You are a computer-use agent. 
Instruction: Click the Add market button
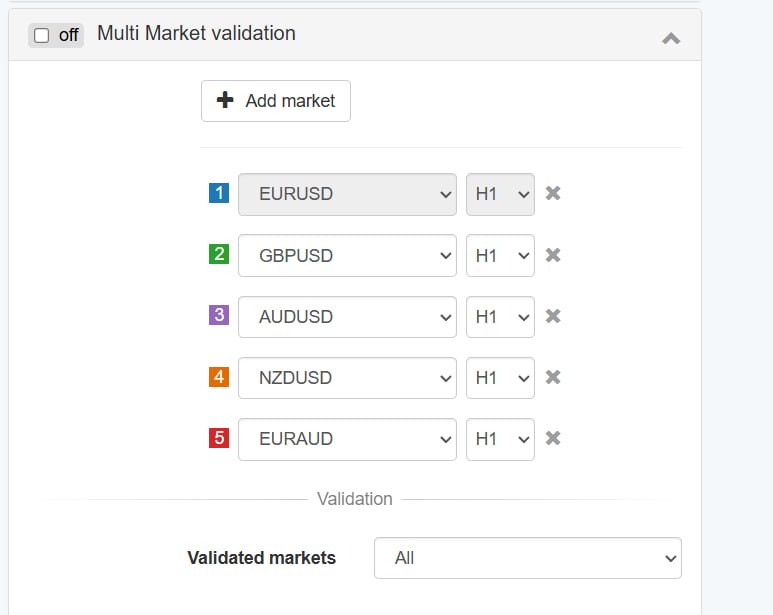tap(276, 101)
